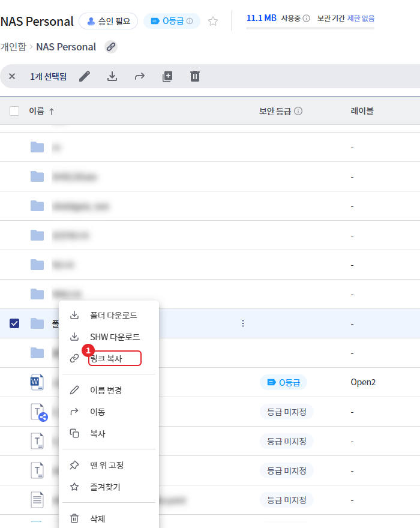Click the 승인 필요 badge button
This screenshot has height=528, width=420.
[109, 21]
